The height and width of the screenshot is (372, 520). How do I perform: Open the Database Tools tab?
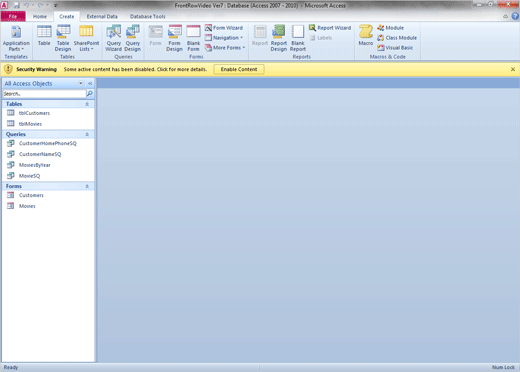(x=147, y=16)
